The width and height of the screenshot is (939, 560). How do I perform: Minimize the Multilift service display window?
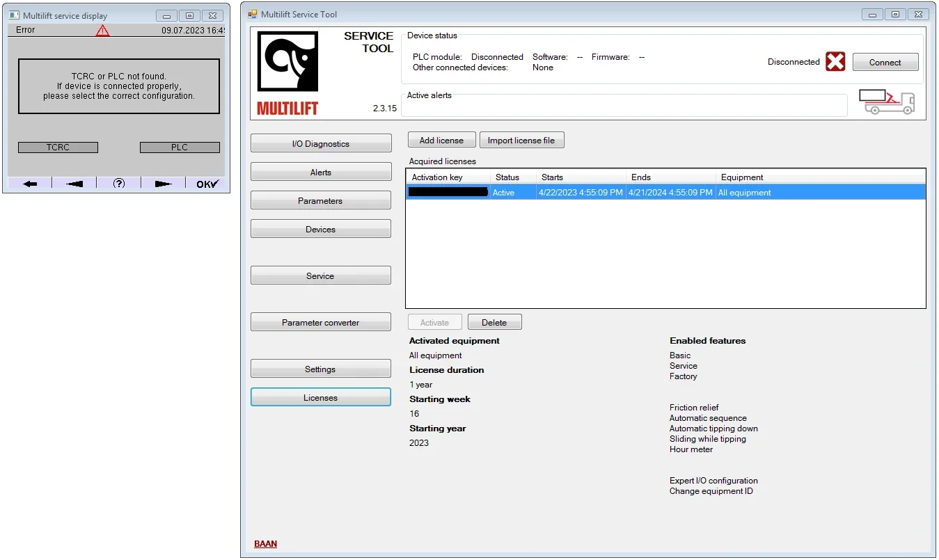166,15
